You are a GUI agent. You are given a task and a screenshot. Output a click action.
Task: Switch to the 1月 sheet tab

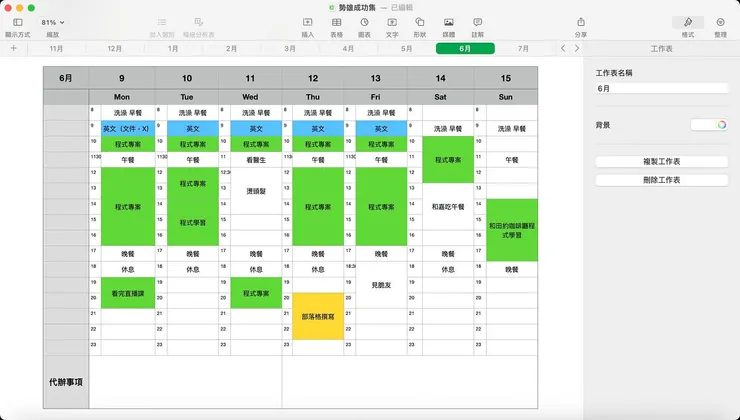point(173,49)
